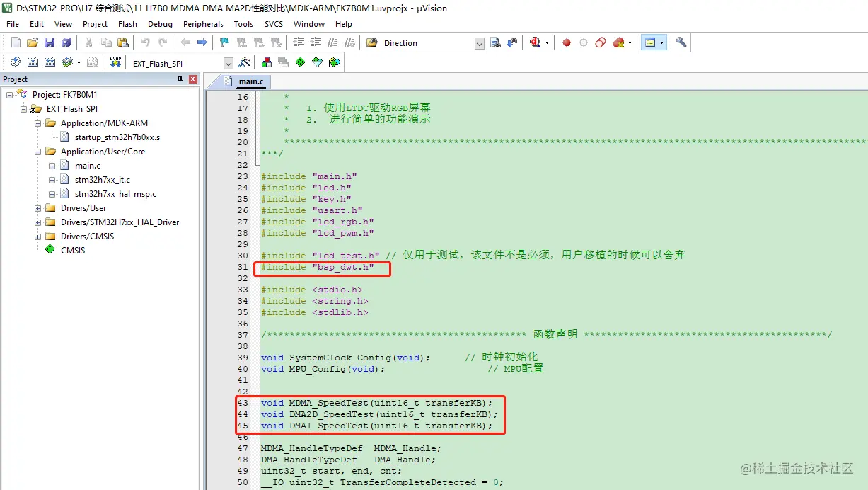
Task: Select stm32h7xx_hal_msp.c in the project tree
Action: coord(115,193)
